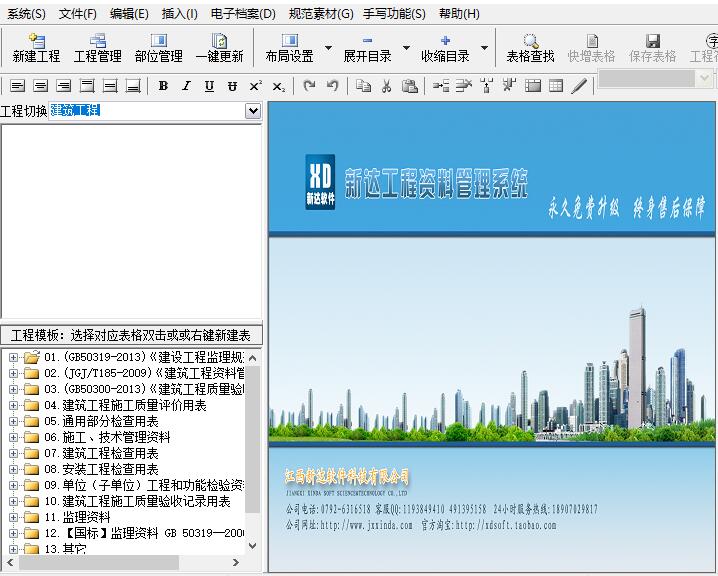Toggle Italic formatting

tap(186, 86)
